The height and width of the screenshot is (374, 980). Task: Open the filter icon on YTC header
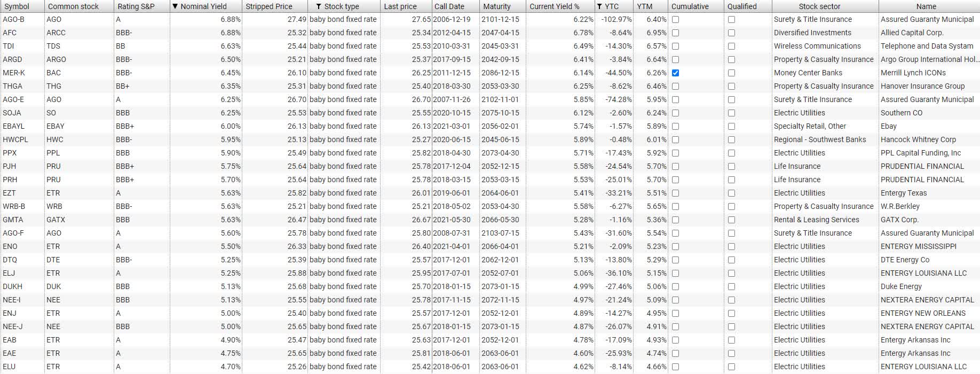click(600, 6)
